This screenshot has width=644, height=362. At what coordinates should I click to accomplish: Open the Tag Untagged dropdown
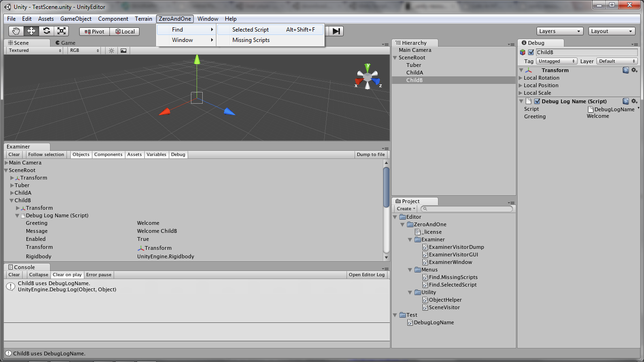[x=557, y=61]
